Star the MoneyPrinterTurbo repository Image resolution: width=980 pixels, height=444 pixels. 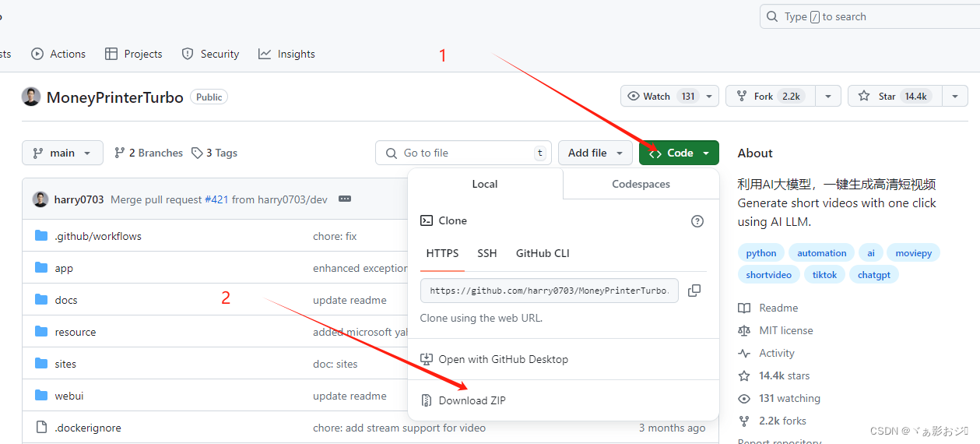(x=894, y=96)
